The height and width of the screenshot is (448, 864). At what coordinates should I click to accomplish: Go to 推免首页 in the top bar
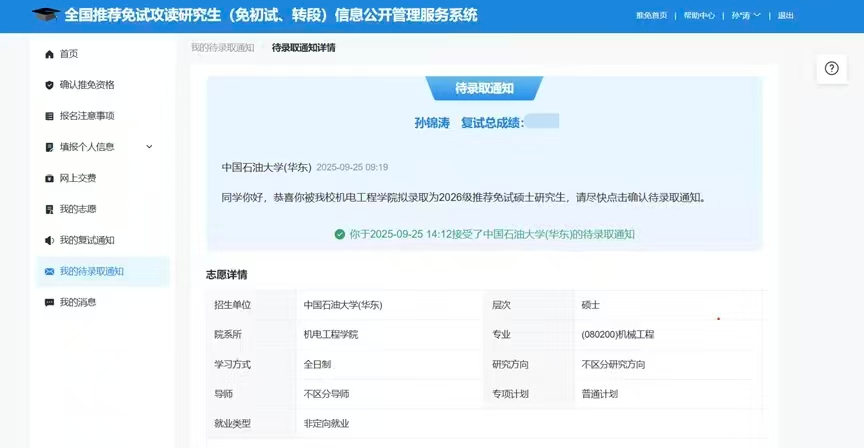(x=651, y=15)
